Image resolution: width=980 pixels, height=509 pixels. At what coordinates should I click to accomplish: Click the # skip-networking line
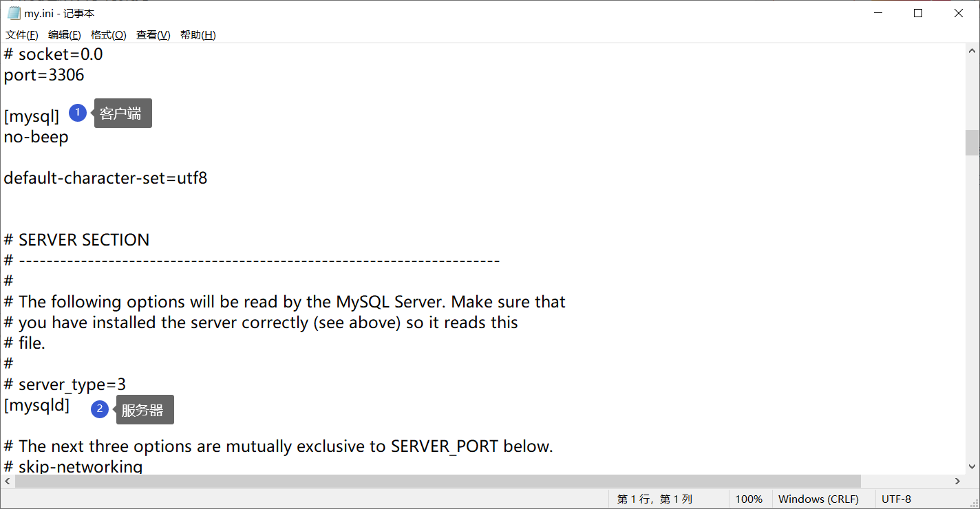[x=73, y=467]
